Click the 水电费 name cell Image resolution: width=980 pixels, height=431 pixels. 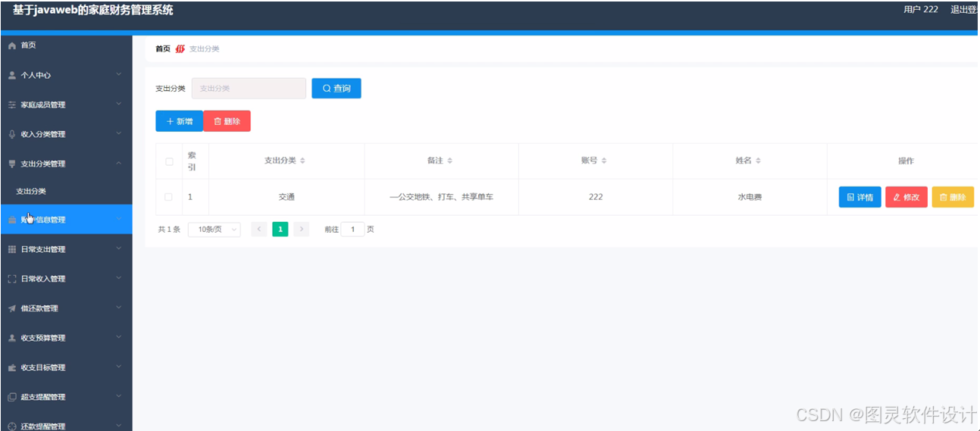pos(750,197)
